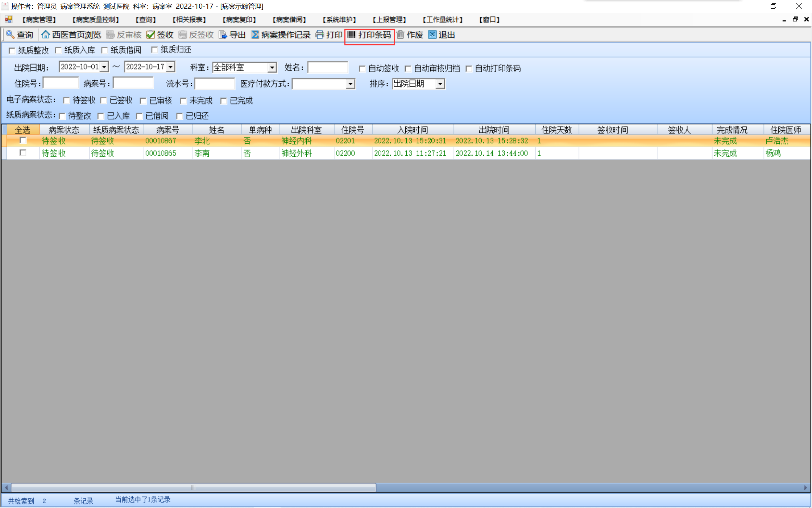Click the 姓名 input field
812x508 pixels.
pos(327,67)
